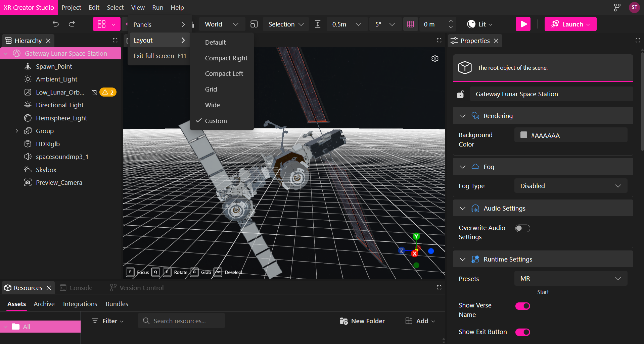The image size is (644, 344).
Task: Click the undo arrow icon
Action: click(x=56, y=24)
